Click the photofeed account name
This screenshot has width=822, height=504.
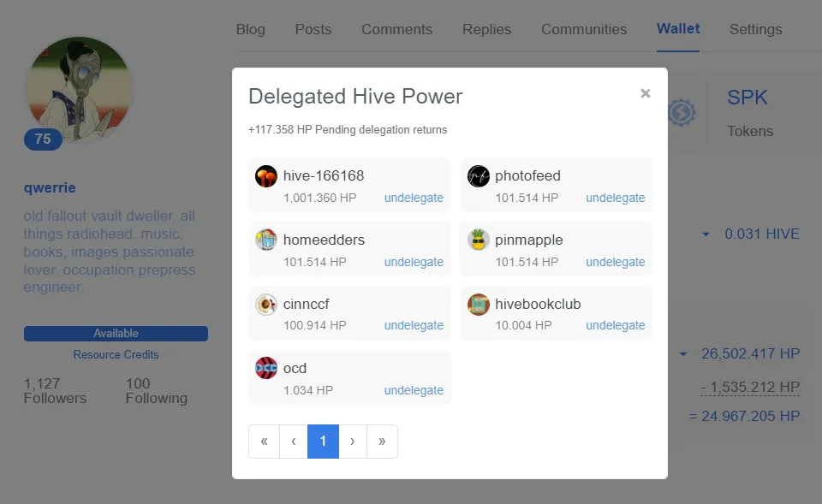tap(528, 175)
